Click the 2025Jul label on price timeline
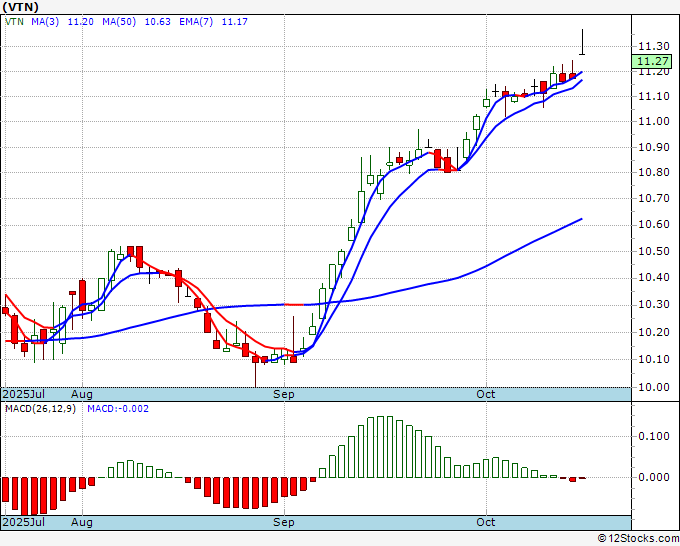Viewport: 680px width, 546px height. (x=23, y=394)
